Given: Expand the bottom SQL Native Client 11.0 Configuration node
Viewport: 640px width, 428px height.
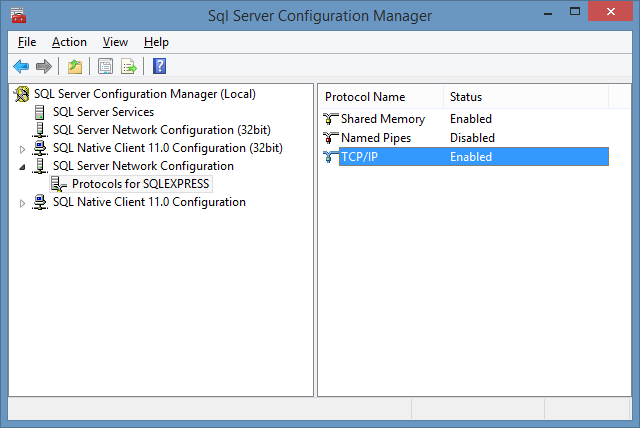Looking at the screenshot, I should (22, 203).
